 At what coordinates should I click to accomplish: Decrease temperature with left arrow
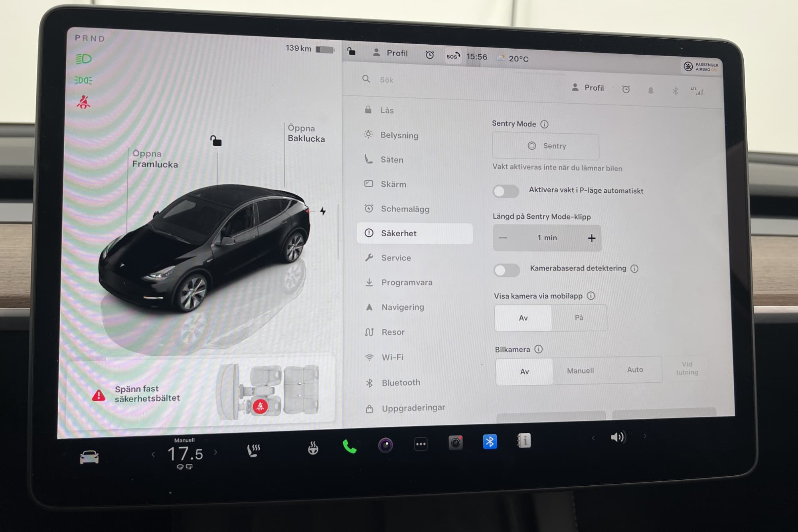click(153, 454)
